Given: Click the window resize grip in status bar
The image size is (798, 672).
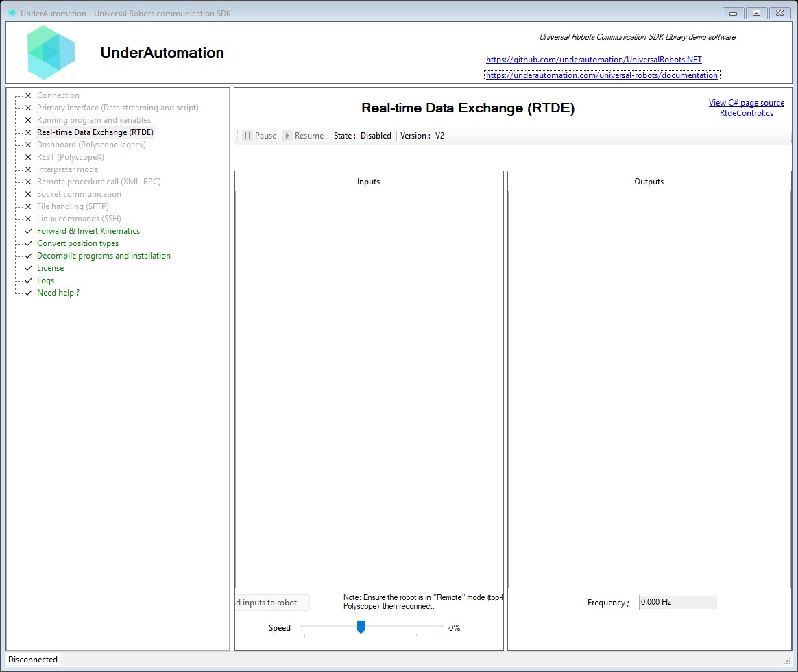Looking at the screenshot, I should coord(787,661).
